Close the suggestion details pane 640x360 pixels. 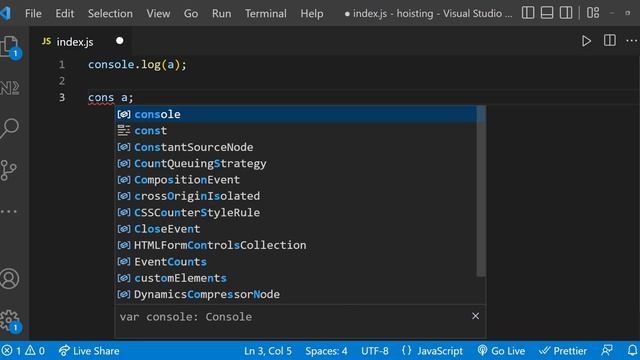tap(476, 316)
